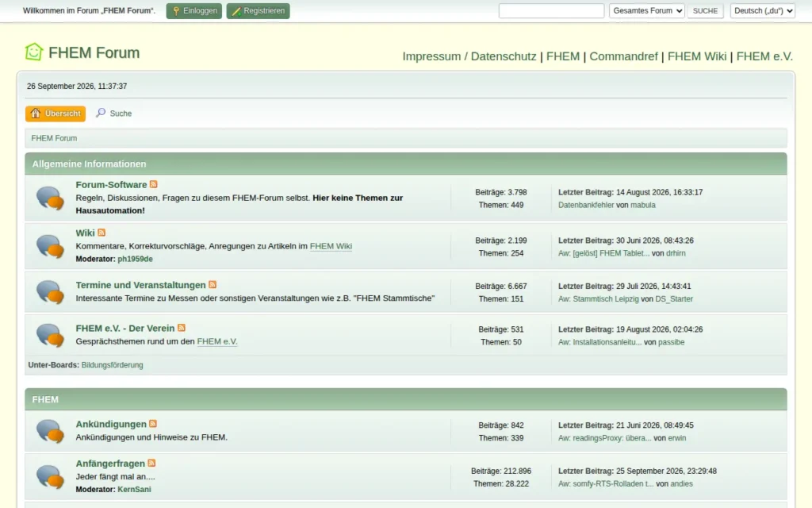Click the Registrieren button
812x508 pixels.
coord(258,11)
